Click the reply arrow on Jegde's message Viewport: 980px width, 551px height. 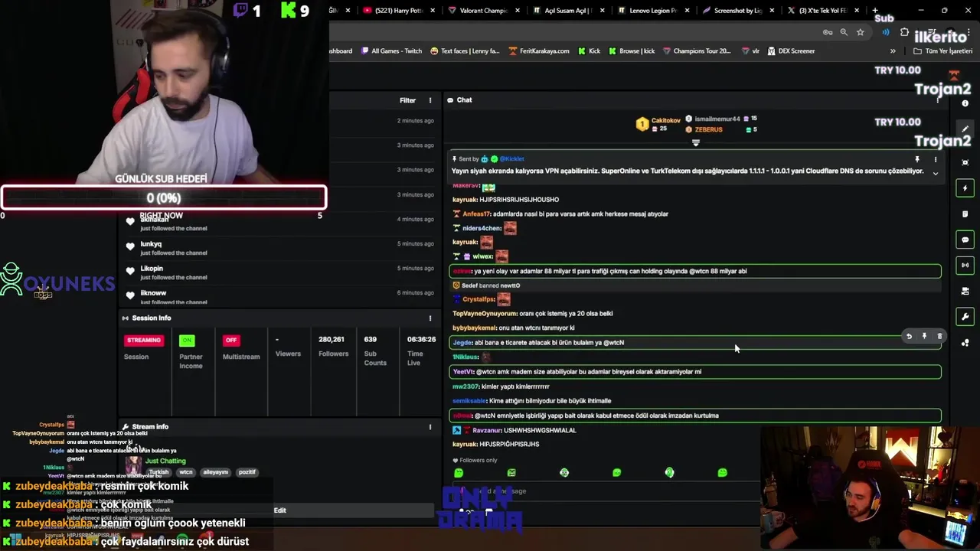(x=909, y=336)
